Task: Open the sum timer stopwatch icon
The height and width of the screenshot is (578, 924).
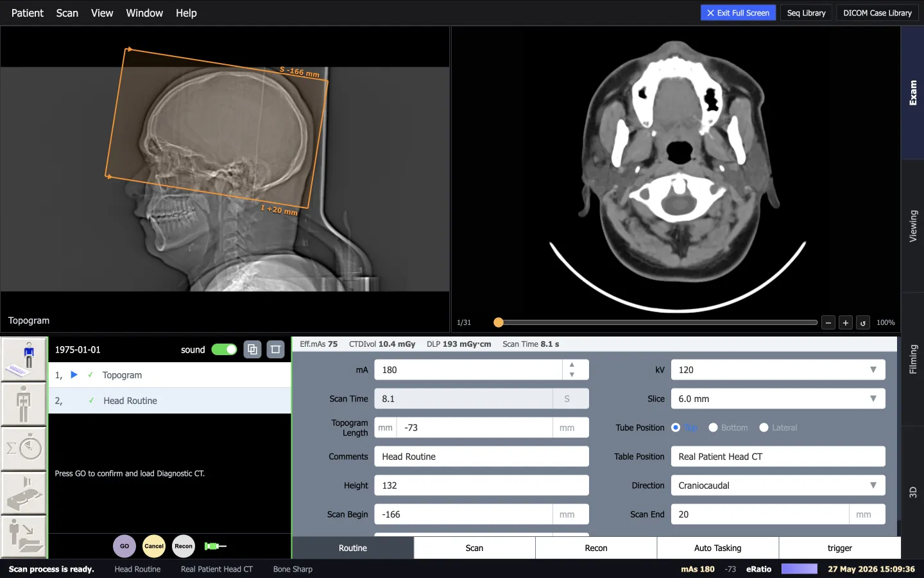Action: tap(24, 448)
